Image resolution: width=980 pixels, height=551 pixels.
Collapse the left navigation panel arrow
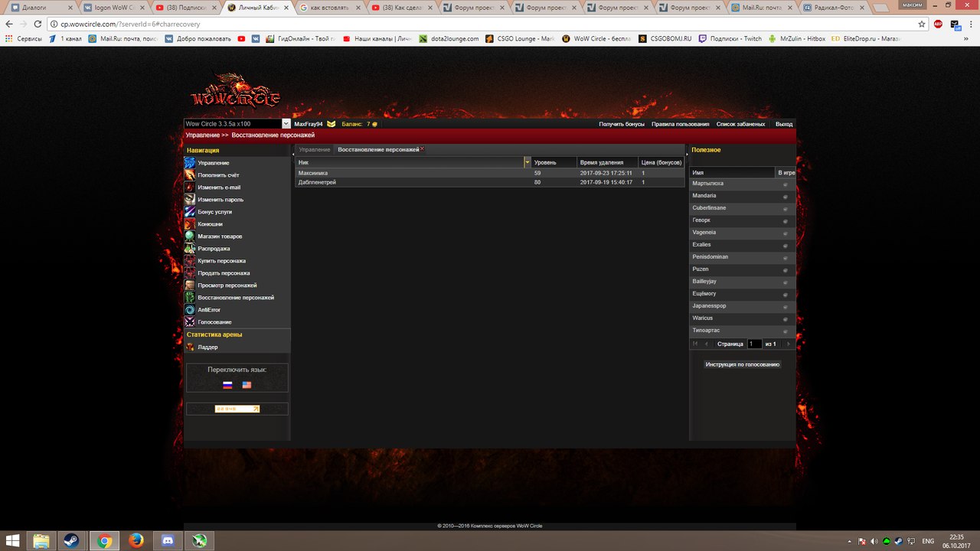tap(293, 154)
